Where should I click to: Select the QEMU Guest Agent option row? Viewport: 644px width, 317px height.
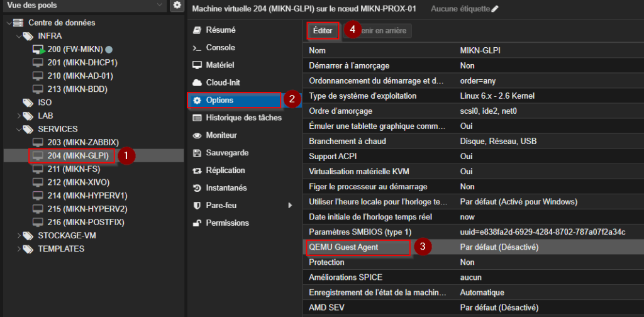[474, 247]
